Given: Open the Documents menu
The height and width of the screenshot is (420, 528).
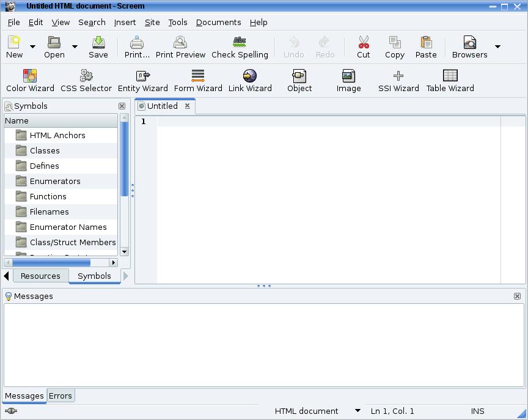Looking at the screenshot, I should tap(218, 22).
